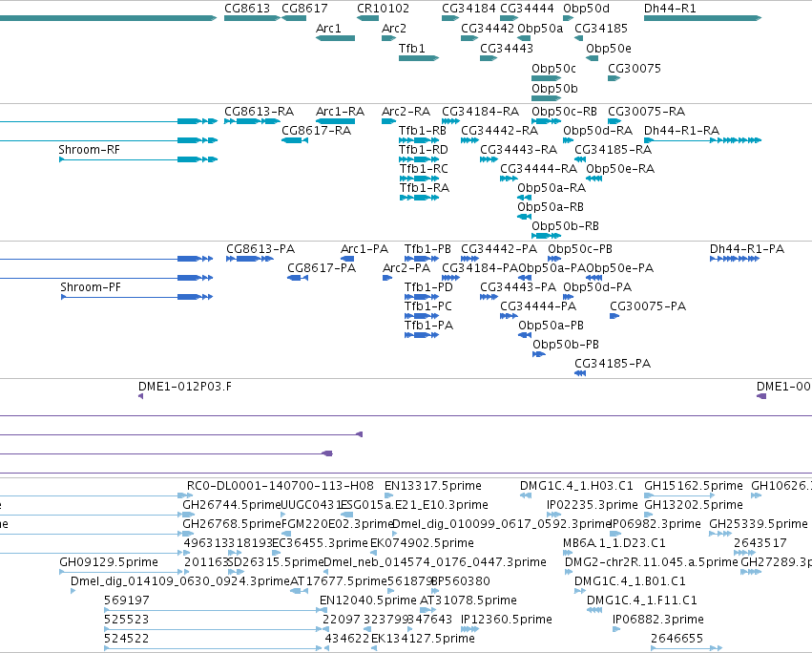Screen dimensions: 812x653
Task: Select the Arc2-PA protein label
Action: click(x=406, y=268)
